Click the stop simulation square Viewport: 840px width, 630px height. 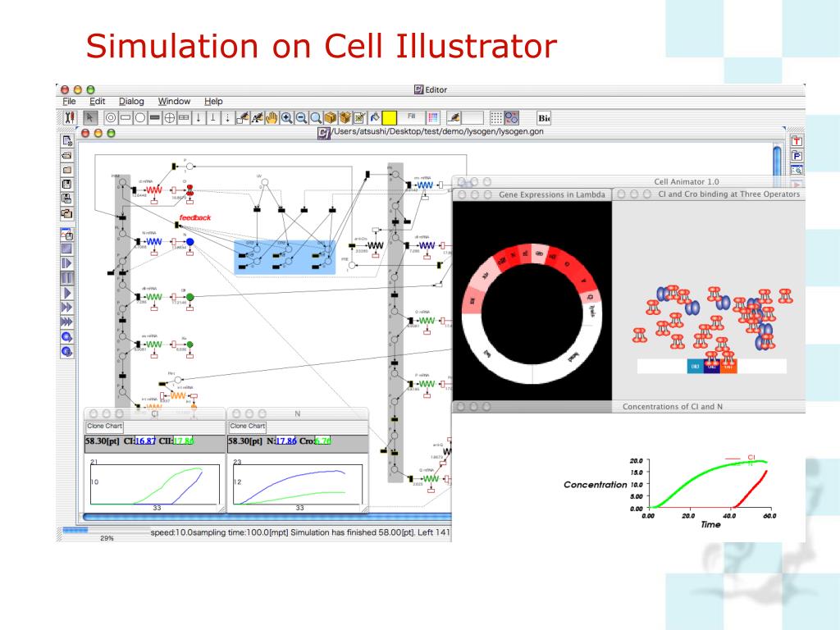[67, 249]
